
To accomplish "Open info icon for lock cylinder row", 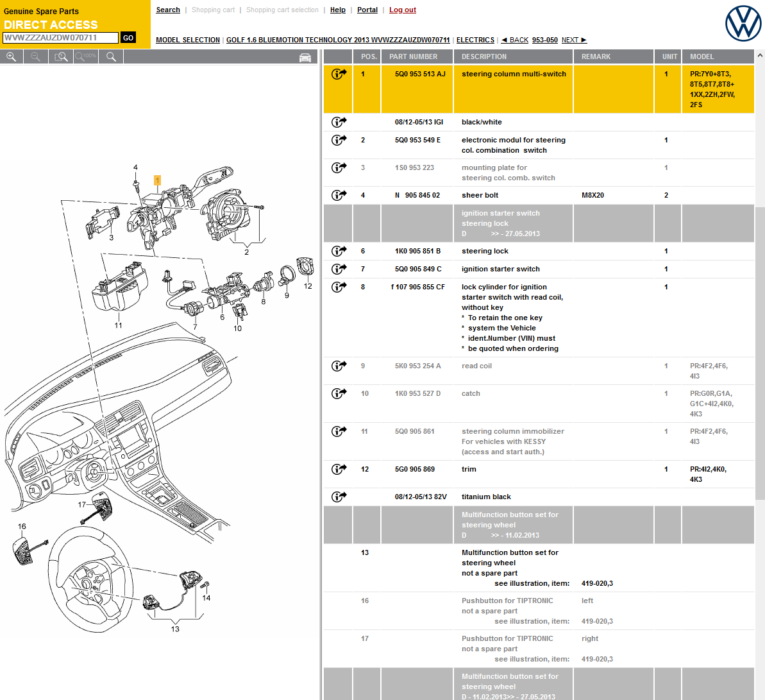I will tap(339, 287).
